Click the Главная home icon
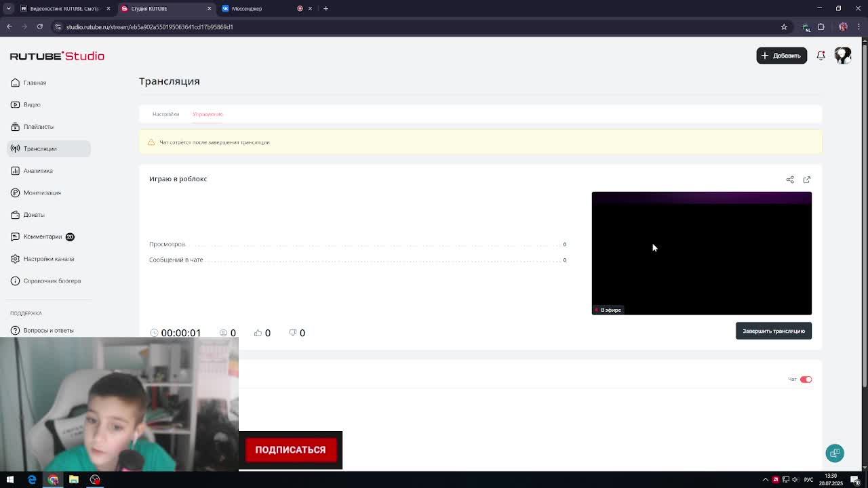The image size is (868, 488). click(15, 83)
